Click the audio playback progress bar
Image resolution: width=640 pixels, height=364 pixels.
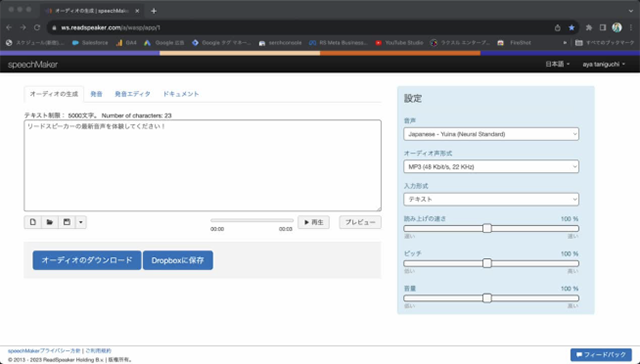coord(252,220)
